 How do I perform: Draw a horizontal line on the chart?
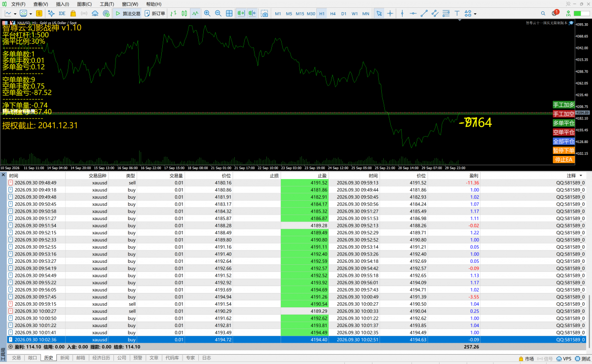click(412, 13)
